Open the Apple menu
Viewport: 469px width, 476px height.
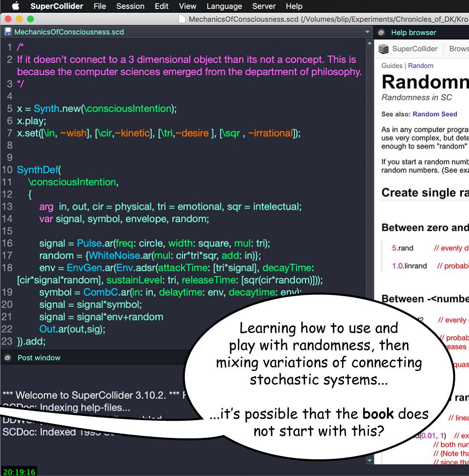pyautogui.click(x=15, y=6)
